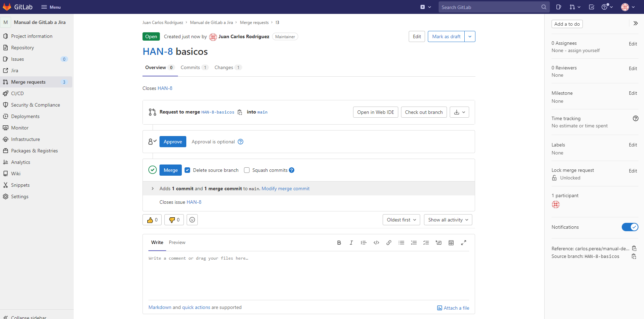Image resolution: width=644 pixels, height=319 pixels.
Task: Switch comment editor to full screen
Action: pyautogui.click(x=464, y=243)
